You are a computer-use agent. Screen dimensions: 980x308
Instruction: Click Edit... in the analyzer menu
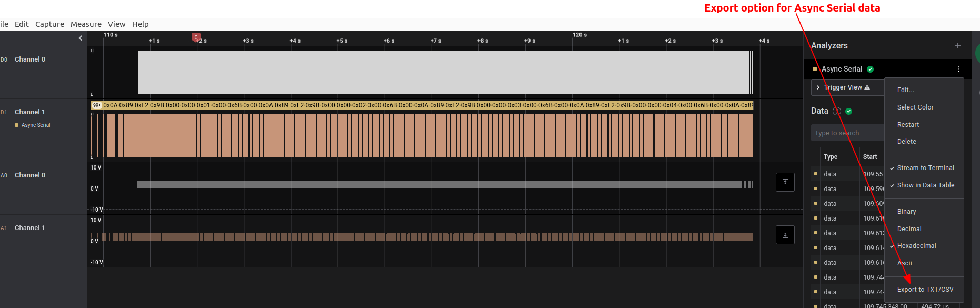pyautogui.click(x=905, y=90)
